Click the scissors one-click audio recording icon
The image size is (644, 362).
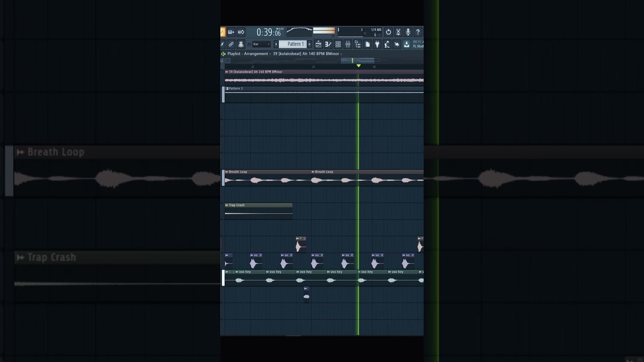[x=398, y=32]
